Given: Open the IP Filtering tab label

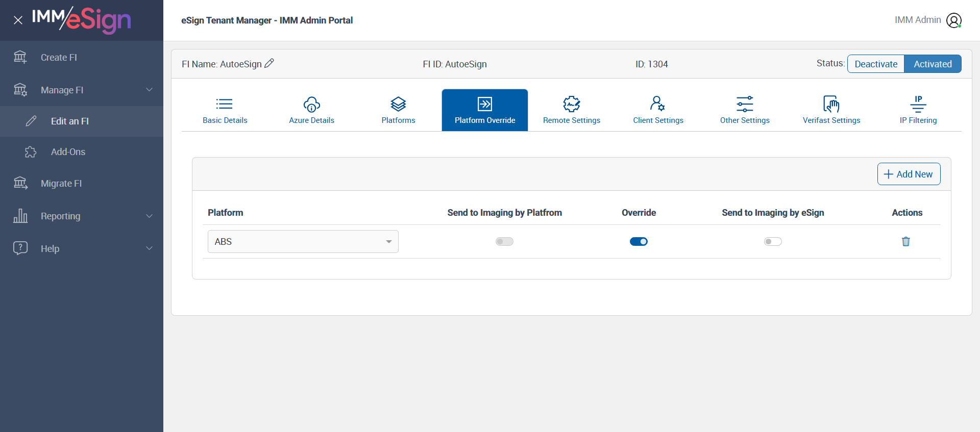Looking at the screenshot, I should 918,120.
